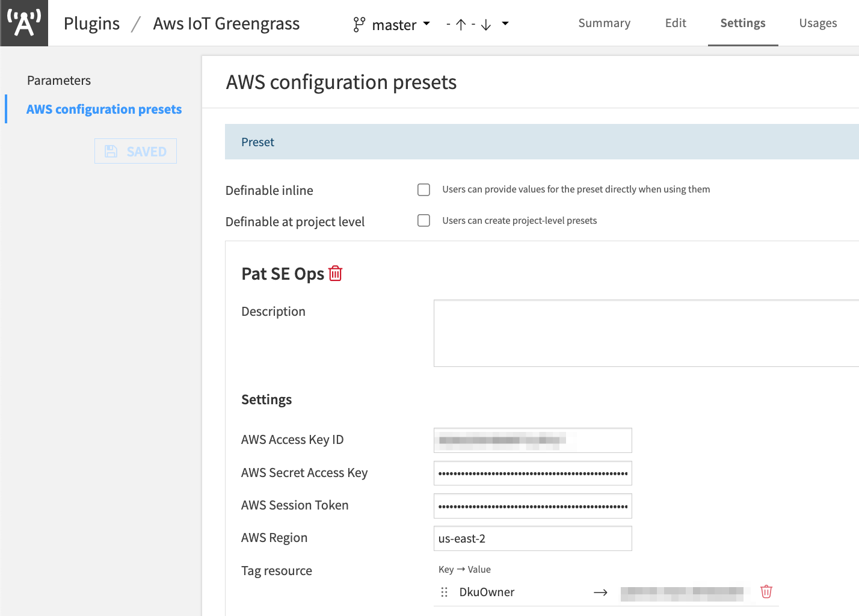Viewport: 859px width, 616px height.
Task: Click the AWS Region field with us-east-2
Action: click(532, 538)
